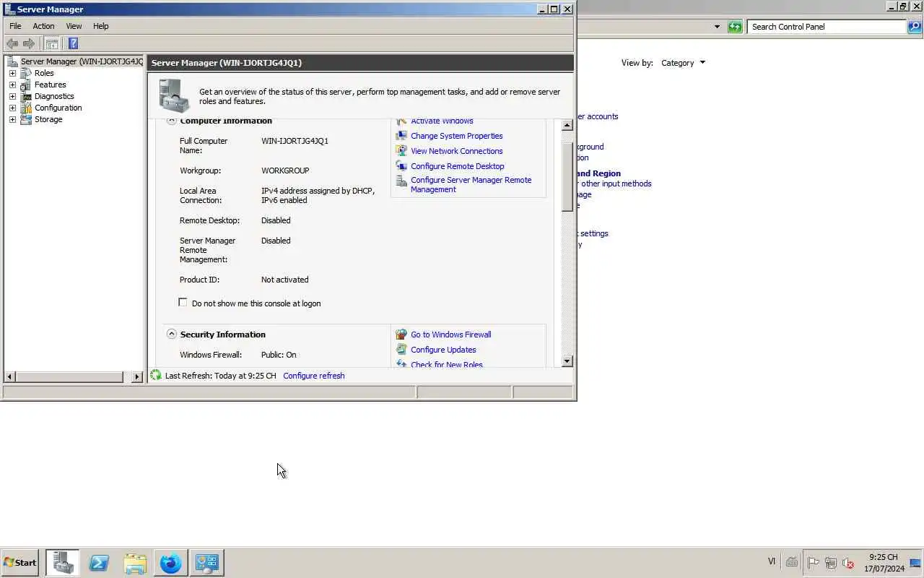Click the Search Control Panel input field
924x578 pixels.
827,27
